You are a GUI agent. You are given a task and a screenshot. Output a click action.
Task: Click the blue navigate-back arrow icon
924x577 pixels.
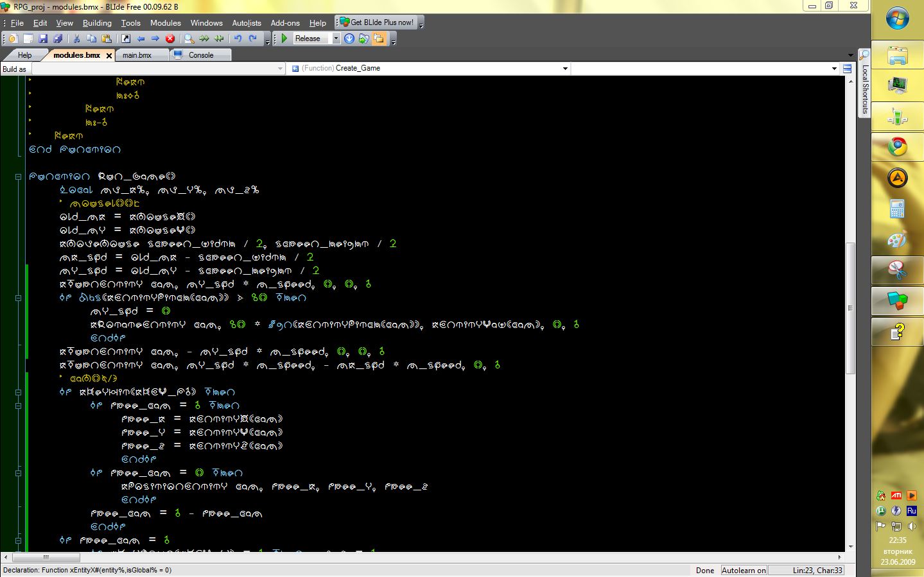pyautogui.click(x=141, y=39)
